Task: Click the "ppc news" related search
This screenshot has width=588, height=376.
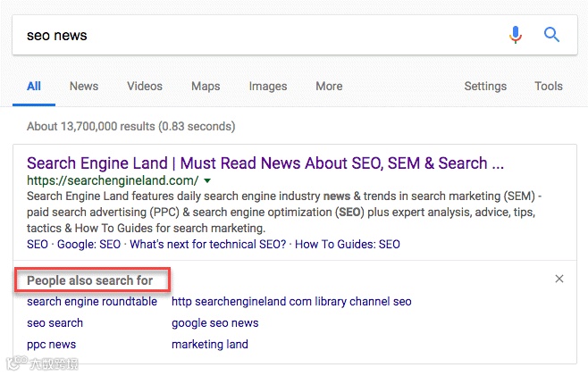Action: (51, 345)
